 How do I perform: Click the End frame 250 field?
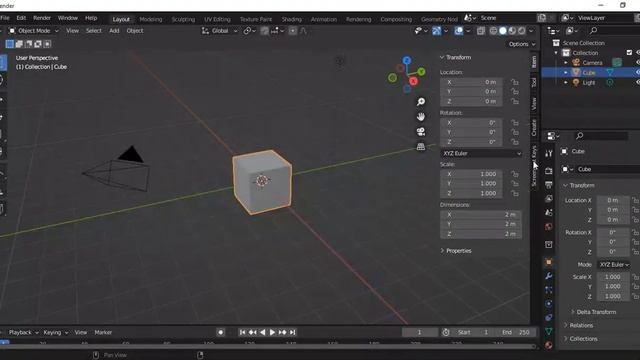pyautogui.click(x=515, y=332)
